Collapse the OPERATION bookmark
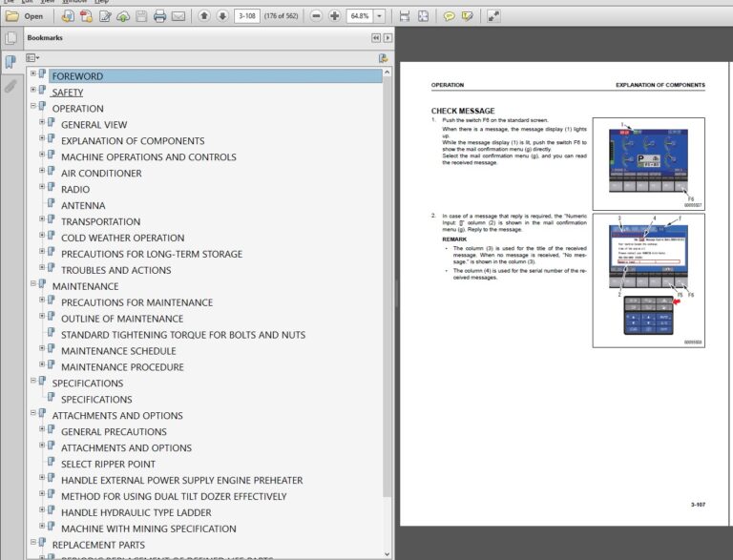The height and width of the screenshot is (560, 733). pyautogui.click(x=33, y=106)
